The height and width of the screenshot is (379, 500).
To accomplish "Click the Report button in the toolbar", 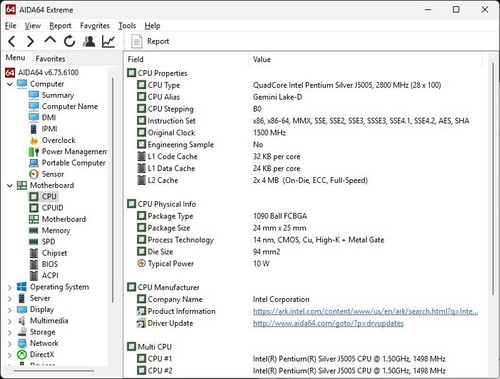I will [x=150, y=41].
